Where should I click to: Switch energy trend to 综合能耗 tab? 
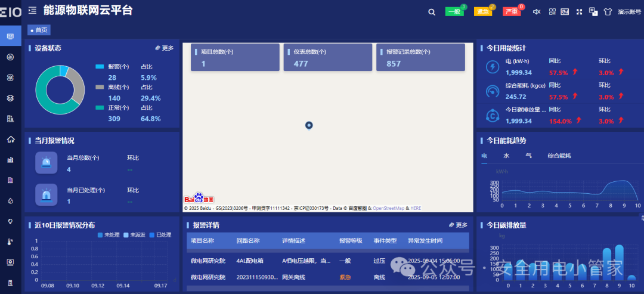(559, 156)
